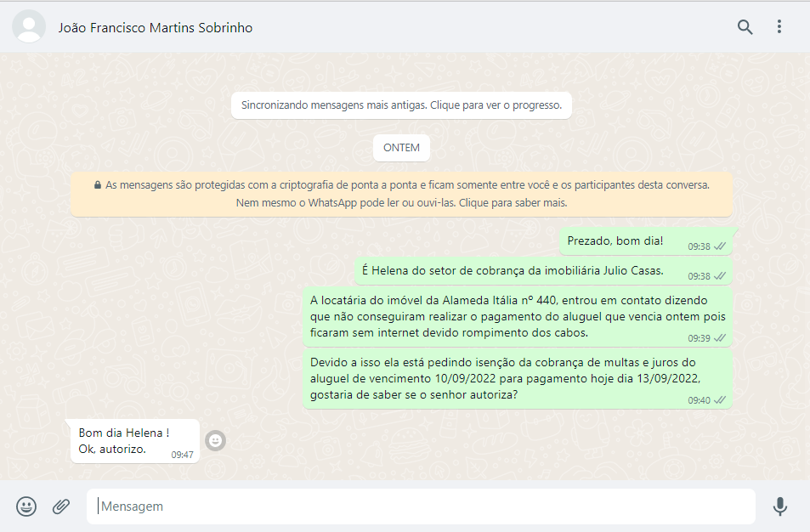
Task: Click the end-to-end encryption notice to learn more
Action: click(401, 194)
